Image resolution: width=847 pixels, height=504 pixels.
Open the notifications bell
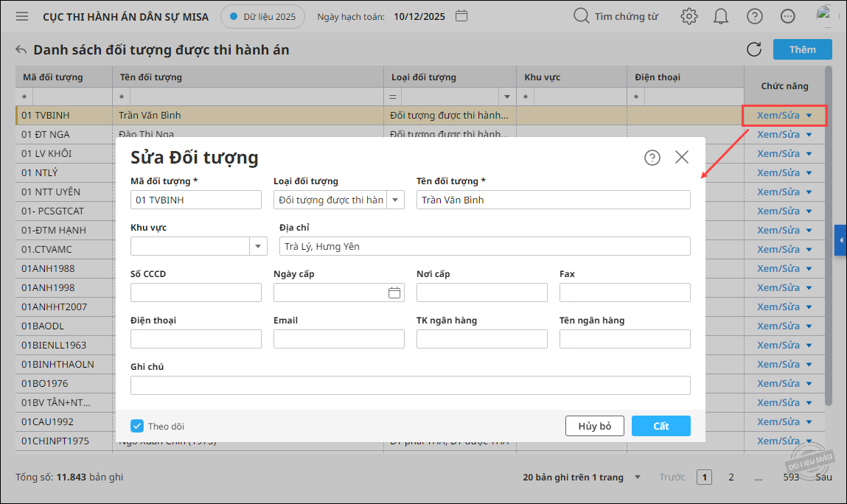coord(721,16)
